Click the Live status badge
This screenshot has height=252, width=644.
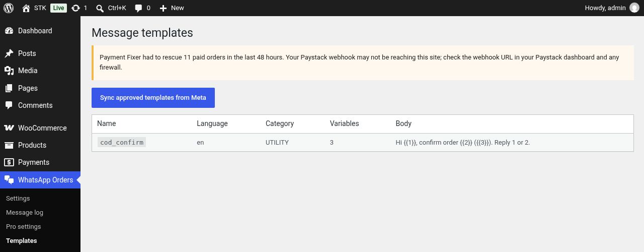coord(58,8)
